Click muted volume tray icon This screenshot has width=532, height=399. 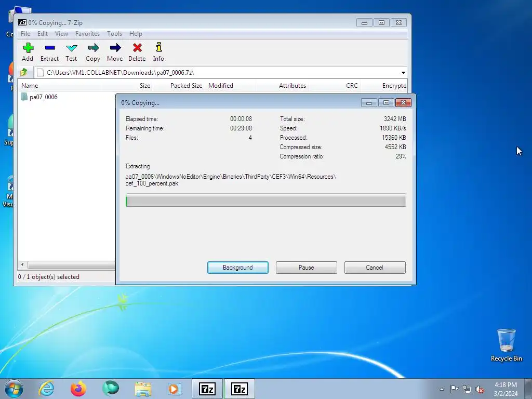480,389
